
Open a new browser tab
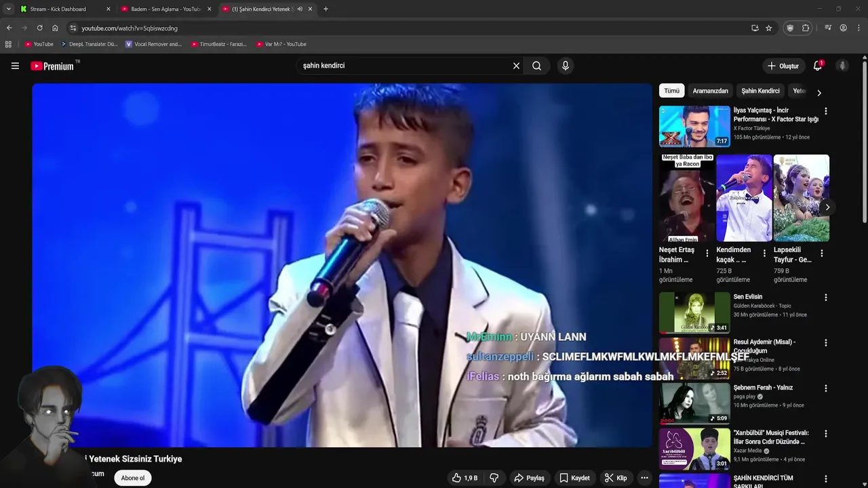(x=325, y=9)
